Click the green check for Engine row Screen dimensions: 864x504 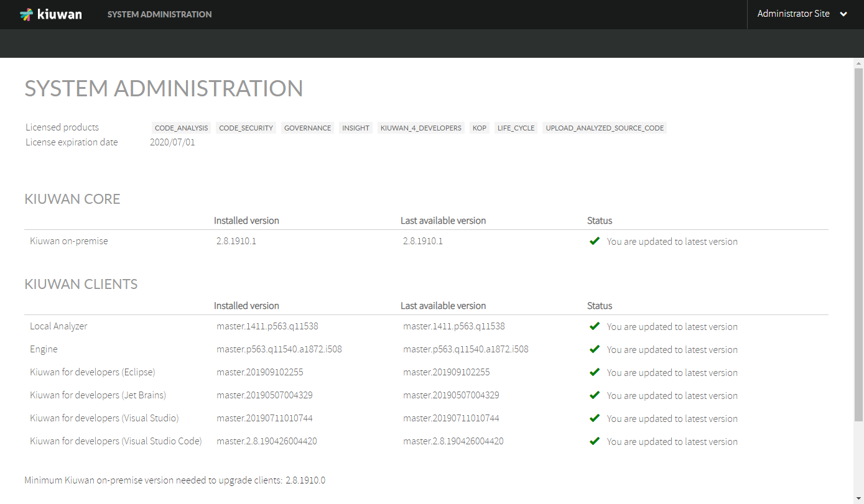click(595, 349)
